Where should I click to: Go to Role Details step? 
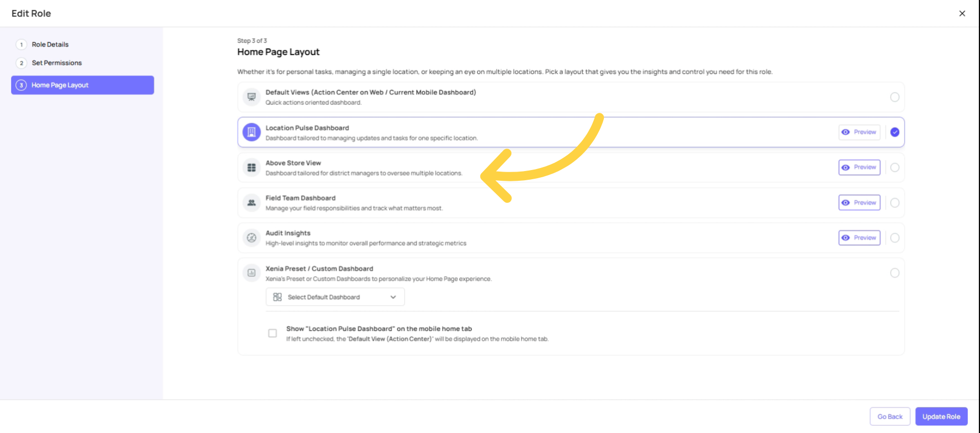pyautogui.click(x=50, y=44)
